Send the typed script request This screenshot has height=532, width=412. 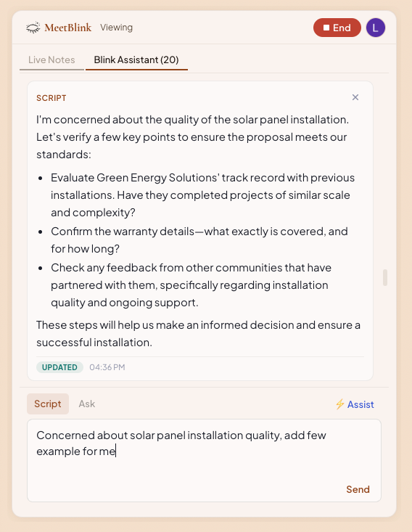pyautogui.click(x=358, y=489)
